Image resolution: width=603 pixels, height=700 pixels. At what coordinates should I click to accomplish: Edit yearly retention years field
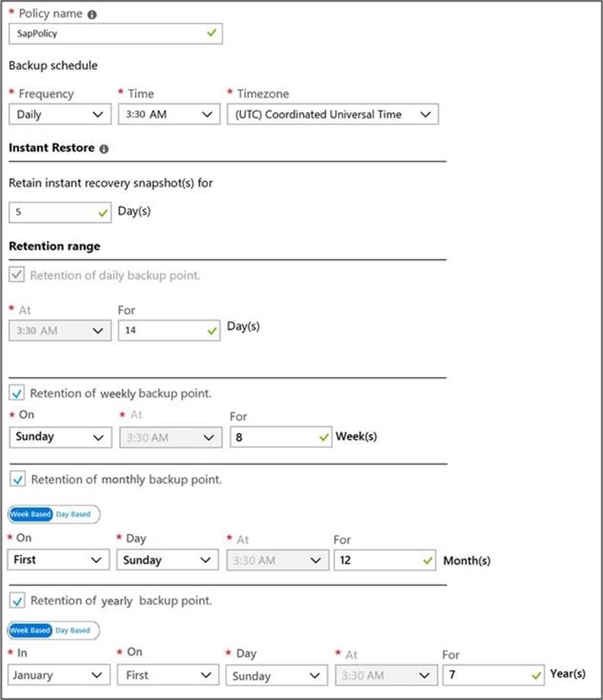(x=486, y=676)
